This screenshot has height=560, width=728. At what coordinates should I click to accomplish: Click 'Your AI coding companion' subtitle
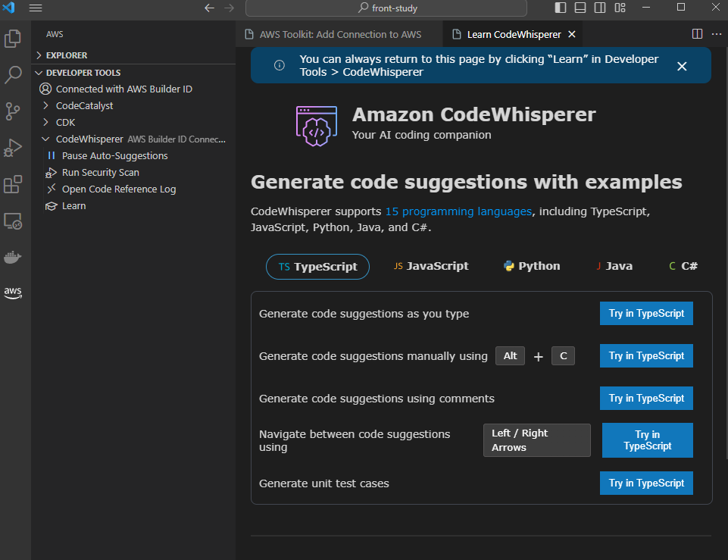tap(421, 135)
